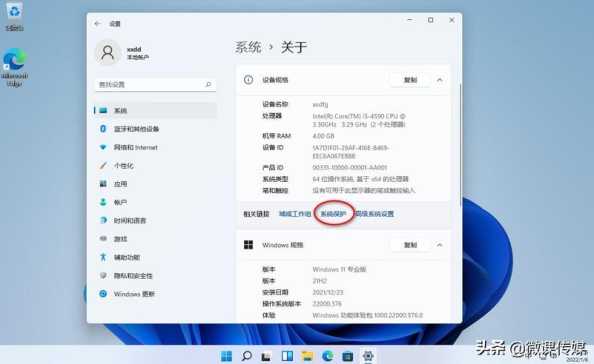Click the Intel Core i5-4590 processor value
Viewport: 594px width, 364px height.
click(359, 120)
